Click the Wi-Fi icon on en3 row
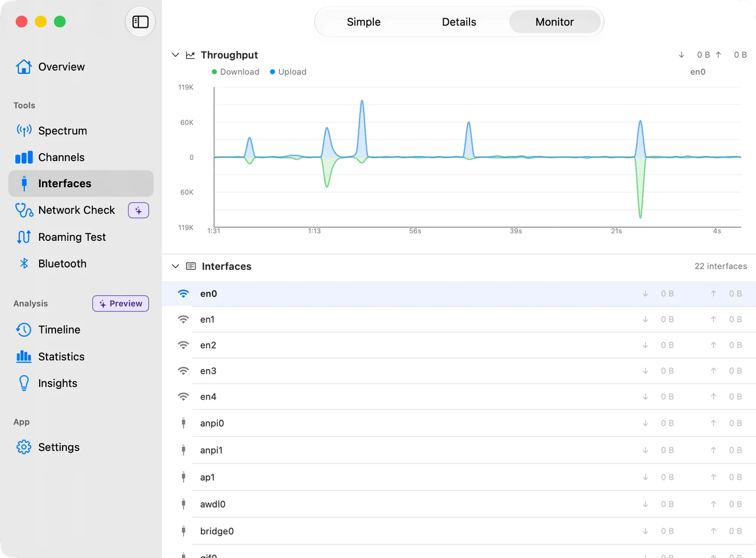Image resolution: width=756 pixels, height=558 pixels. pos(184,371)
